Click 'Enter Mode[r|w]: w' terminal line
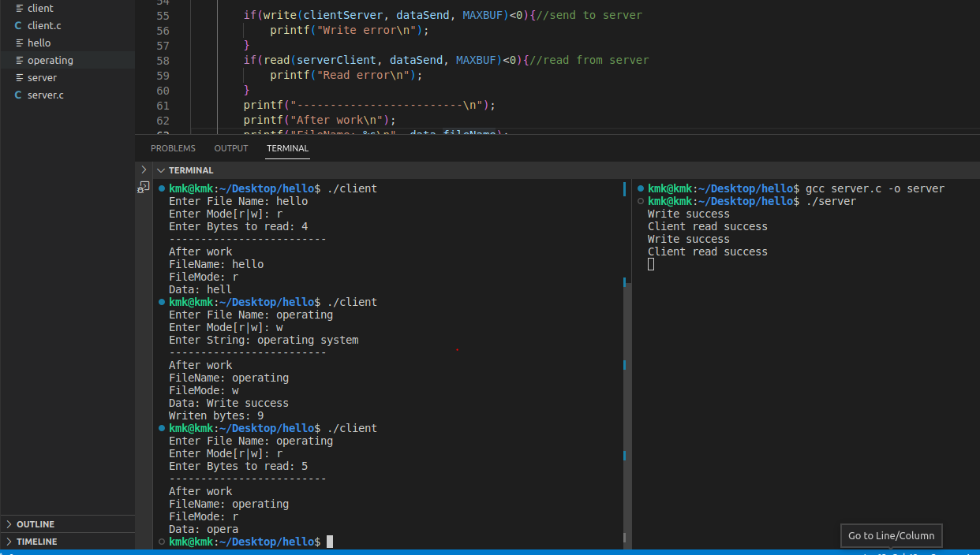 click(x=226, y=327)
